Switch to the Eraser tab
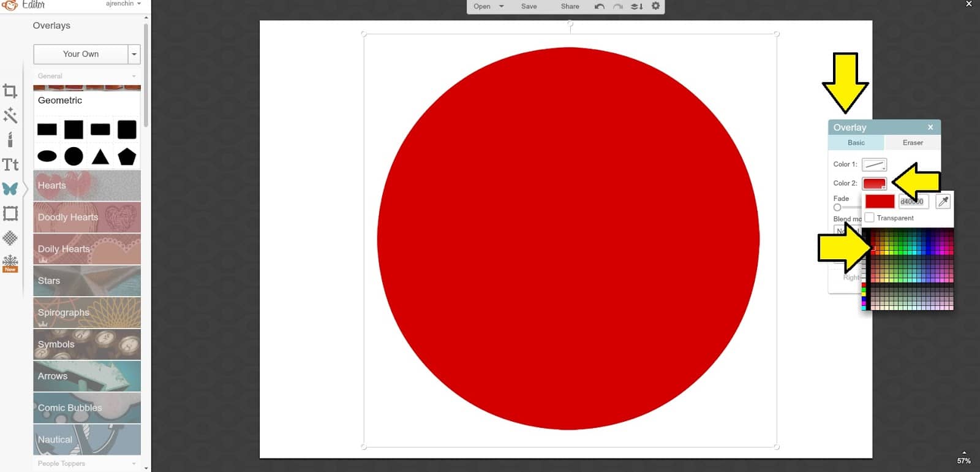This screenshot has width=980, height=472. pos(912,143)
